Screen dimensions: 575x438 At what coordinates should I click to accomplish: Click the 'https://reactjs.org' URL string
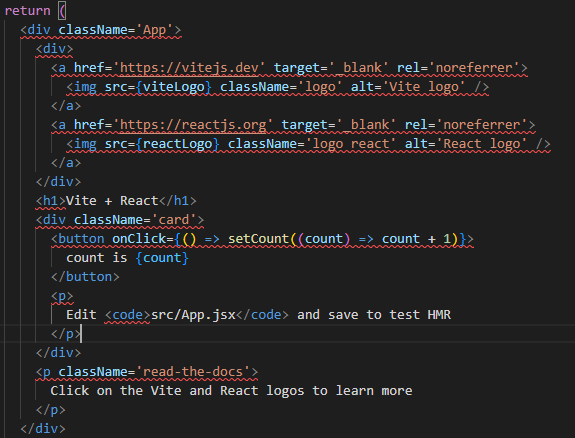(193, 125)
